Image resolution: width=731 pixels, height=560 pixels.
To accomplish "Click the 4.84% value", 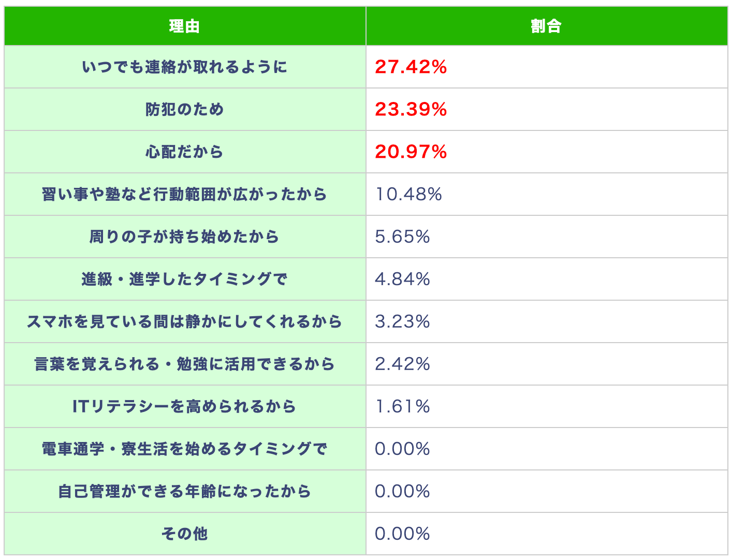I will coord(402,279).
